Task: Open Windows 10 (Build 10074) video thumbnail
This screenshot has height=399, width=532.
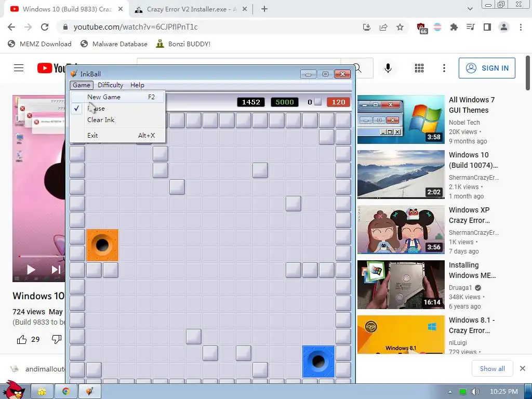Action: point(401,175)
